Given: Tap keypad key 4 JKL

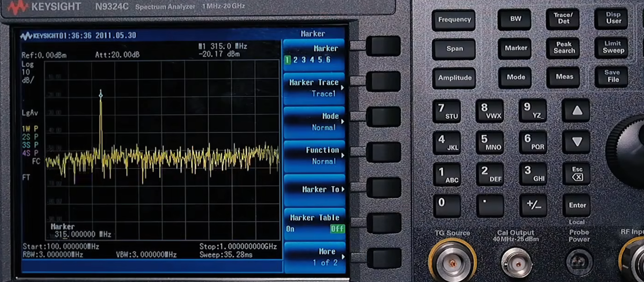Looking at the screenshot, I should point(447,143).
